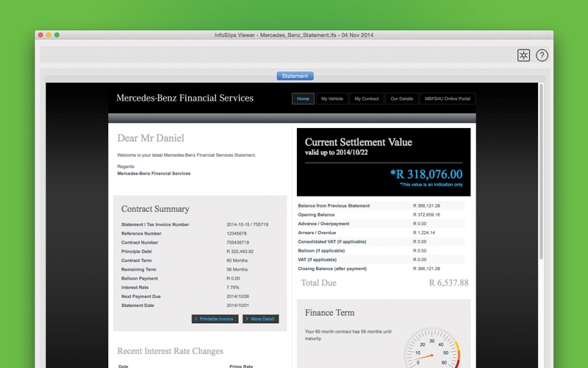Screen dimensions: 588x368
Task: Click the green zoom window button
Action: (57, 35)
